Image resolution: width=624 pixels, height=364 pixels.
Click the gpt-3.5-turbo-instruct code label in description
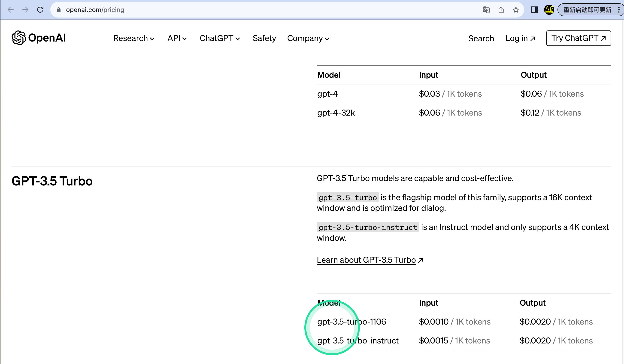[x=368, y=227]
